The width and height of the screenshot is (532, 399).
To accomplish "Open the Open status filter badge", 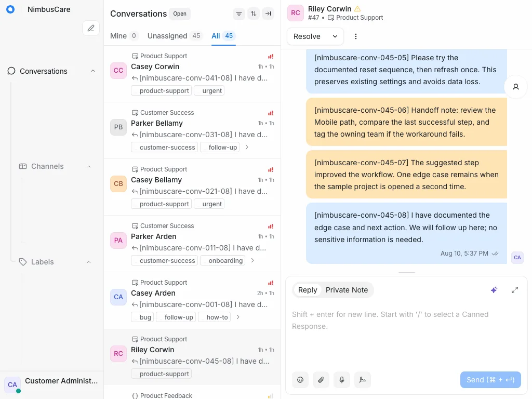I will pyautogui.click(x=179, y=14).
